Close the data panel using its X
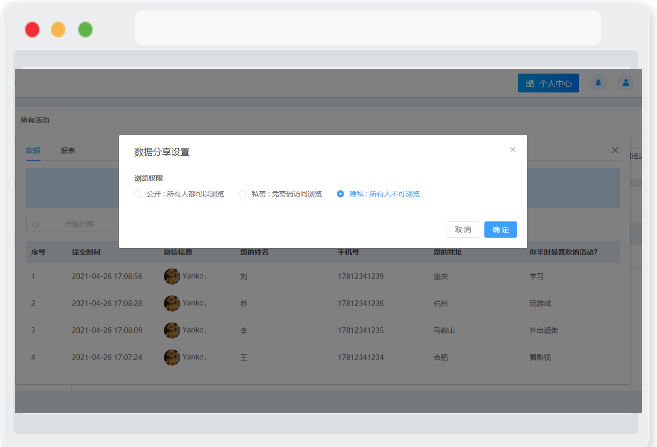Image resolution: width=657 pixels, height=447 pixels. (615, 150)
